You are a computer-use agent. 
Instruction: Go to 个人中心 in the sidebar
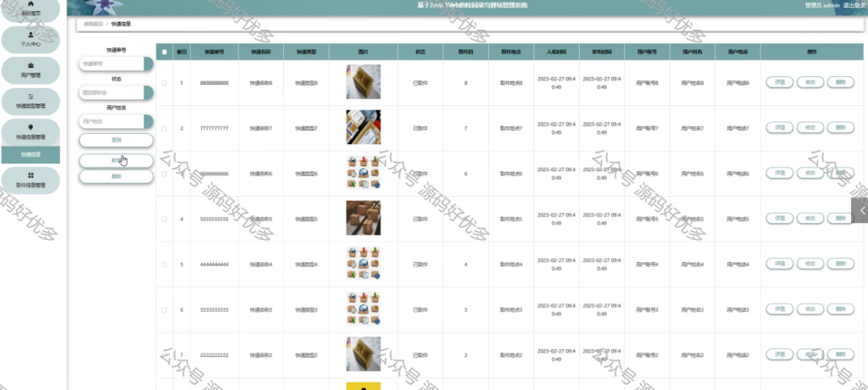pos(31,39)
